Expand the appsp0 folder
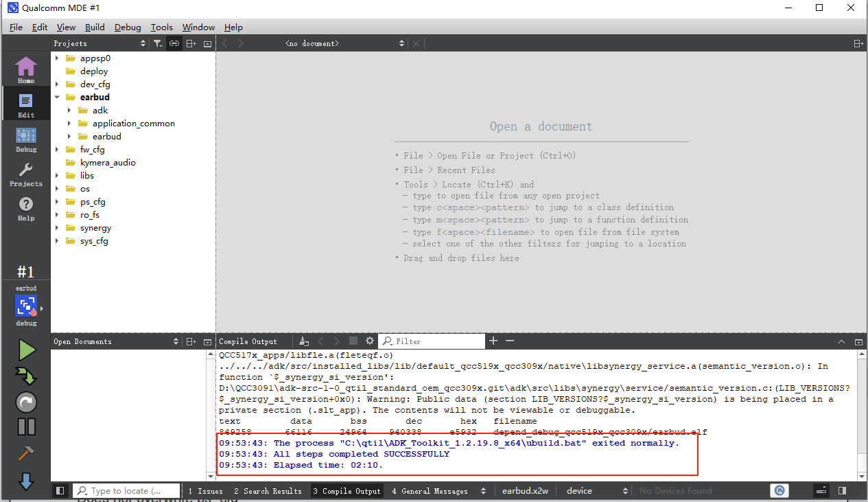The width and height of the screenshot is (868, 502). click(x=58, y=58)
